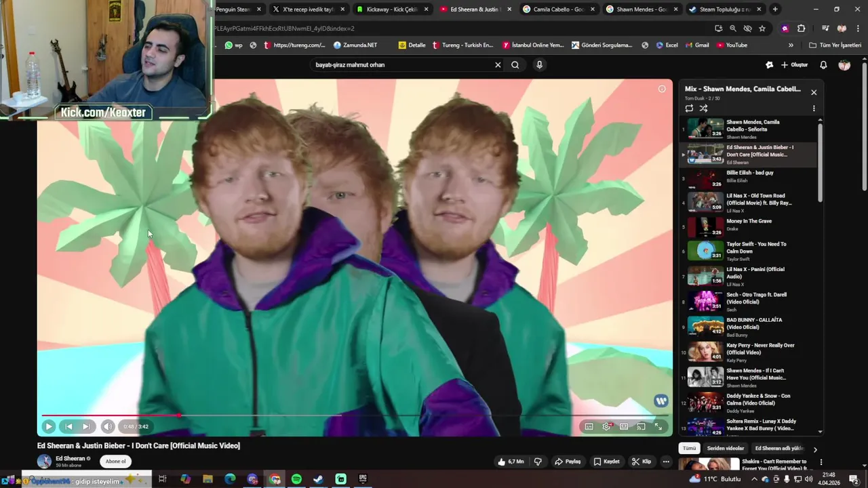Open the Gmail bookmark
Screen dimensions: 868x488
[x=696, y=45]
